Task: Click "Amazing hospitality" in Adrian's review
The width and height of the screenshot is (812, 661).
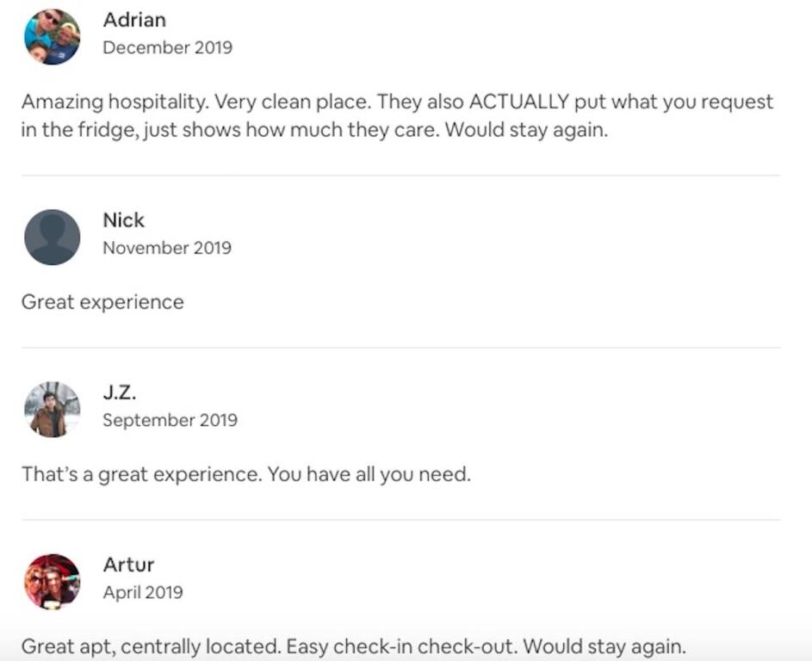Action: click(114, 102)
